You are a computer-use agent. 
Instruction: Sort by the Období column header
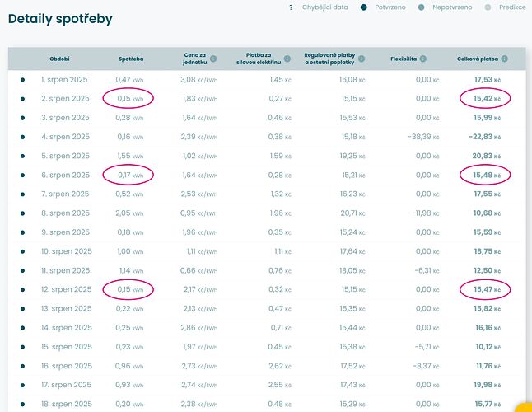click(58, 59)
